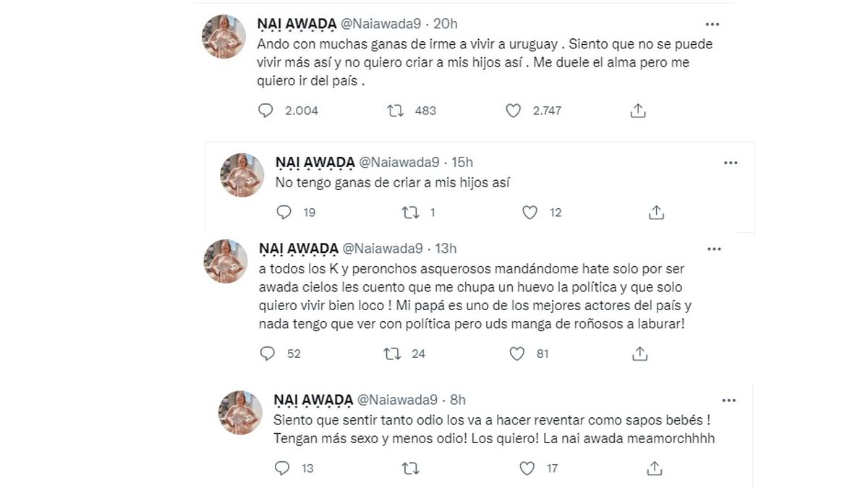Retweet the tweet posted 15h ago
Viewport: 868px width, 488px height.
pyautogui.click(x=410, y=212)
